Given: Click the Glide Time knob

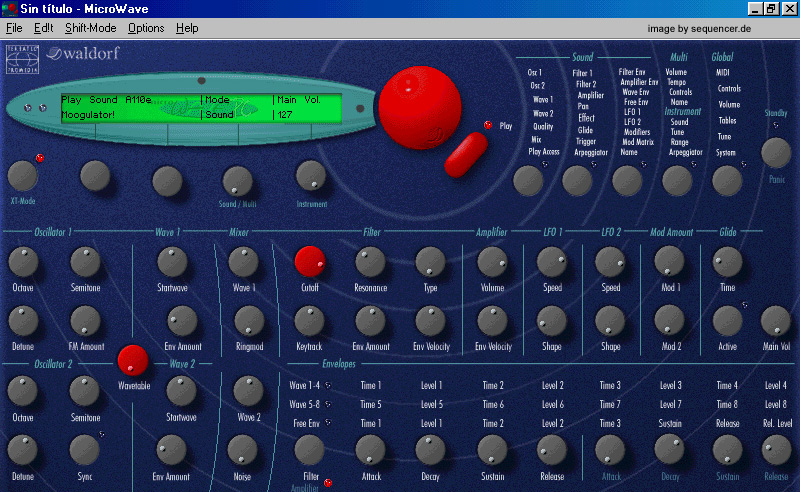Looking at the screenshot, I should (x=727, y=262).
